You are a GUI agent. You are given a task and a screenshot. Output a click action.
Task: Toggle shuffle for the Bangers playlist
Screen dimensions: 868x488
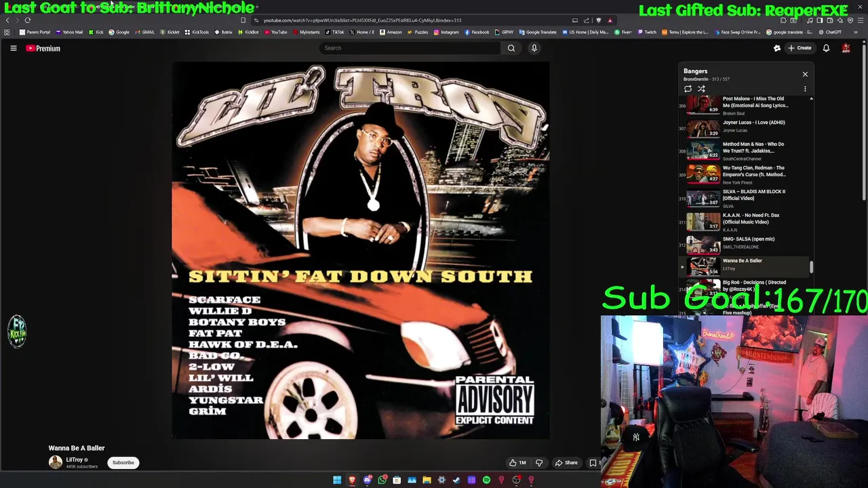(701, 89)
